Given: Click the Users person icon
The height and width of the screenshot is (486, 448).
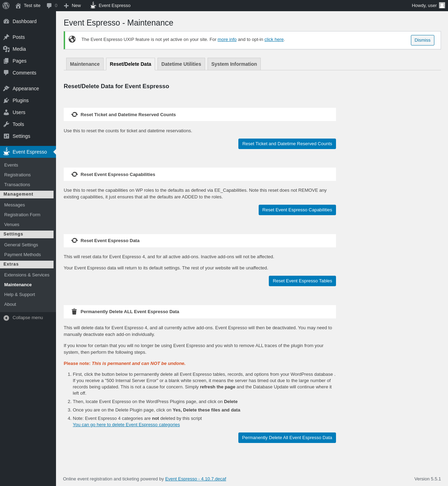Looking at the screenshot, I should click(x=6, y=112).
